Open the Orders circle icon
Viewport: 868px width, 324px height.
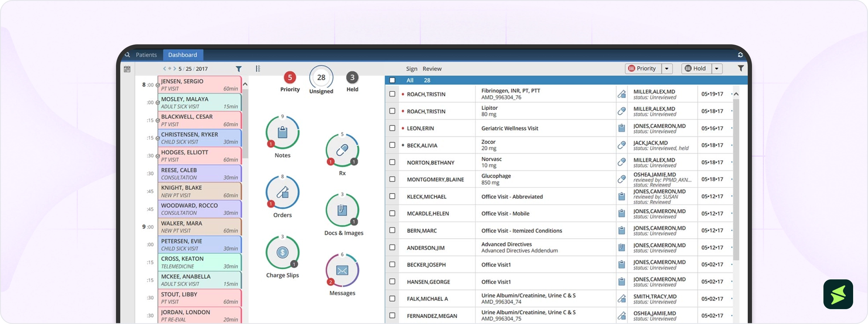282,192
